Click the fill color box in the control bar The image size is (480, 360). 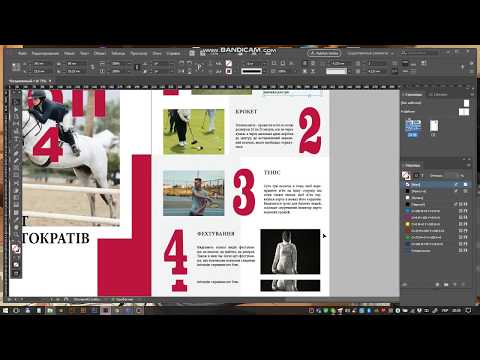coord(229,63)
